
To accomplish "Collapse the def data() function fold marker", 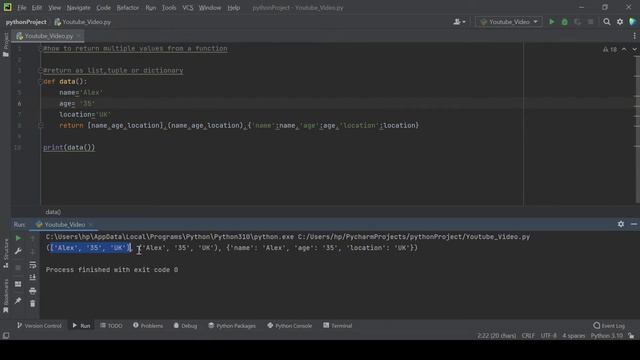I will click(40, 82).
